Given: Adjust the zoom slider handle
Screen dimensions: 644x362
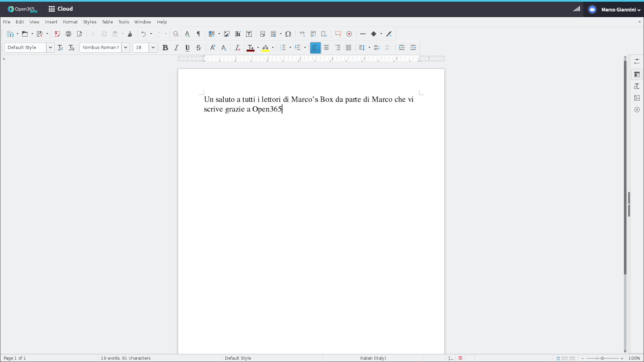Looking at the screenshot, I should [602, 358].
